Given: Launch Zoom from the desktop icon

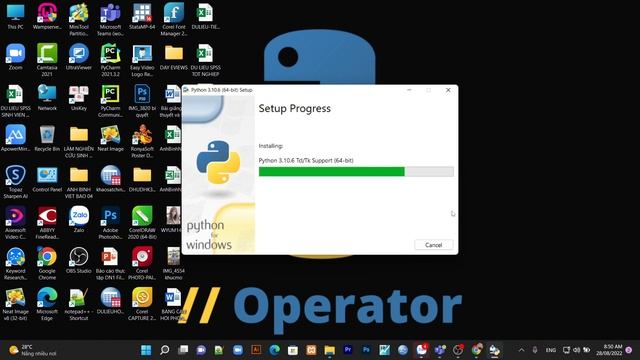Looking at the screenshot, I should click(x=16, y=57).
